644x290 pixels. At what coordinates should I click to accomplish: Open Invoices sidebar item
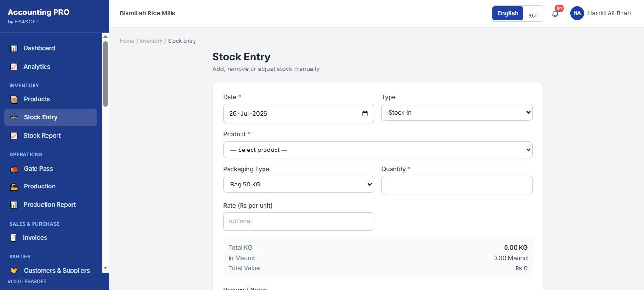coord(51,238)
